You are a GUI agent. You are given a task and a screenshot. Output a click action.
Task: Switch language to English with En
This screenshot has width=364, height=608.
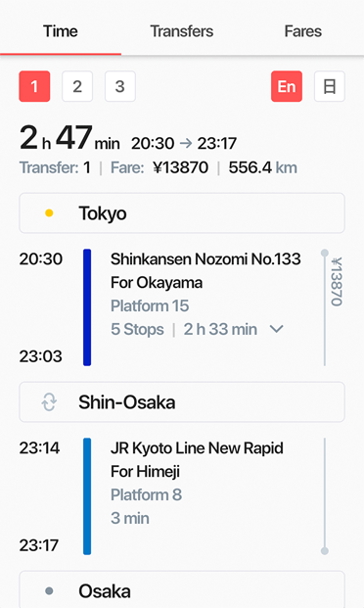tap(287, 86)
